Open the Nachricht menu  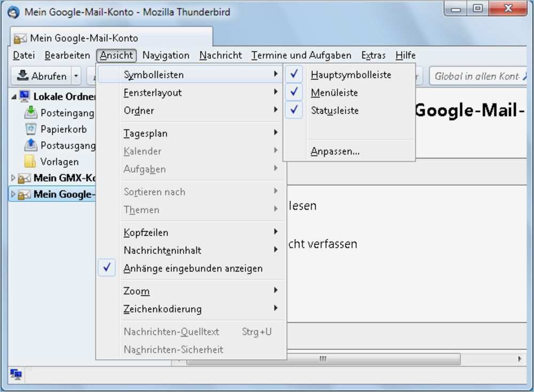(x=221, y=55)
